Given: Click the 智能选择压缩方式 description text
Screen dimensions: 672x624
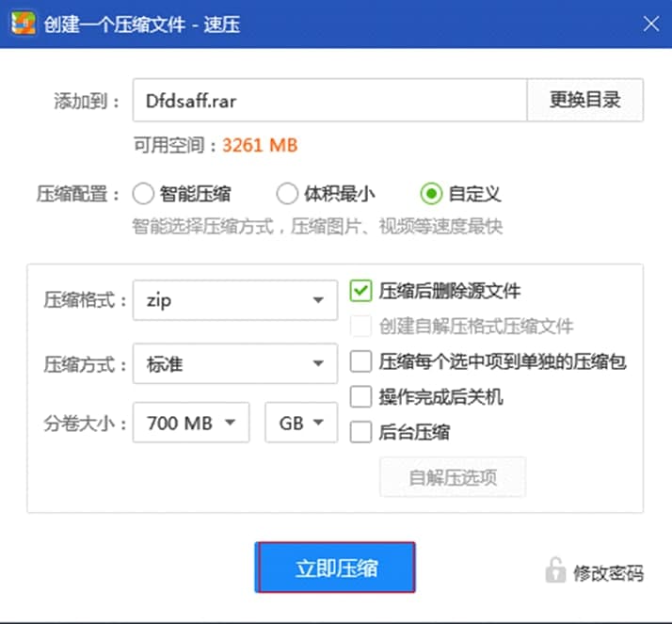Looking at the screenshot, I should 317,226.
